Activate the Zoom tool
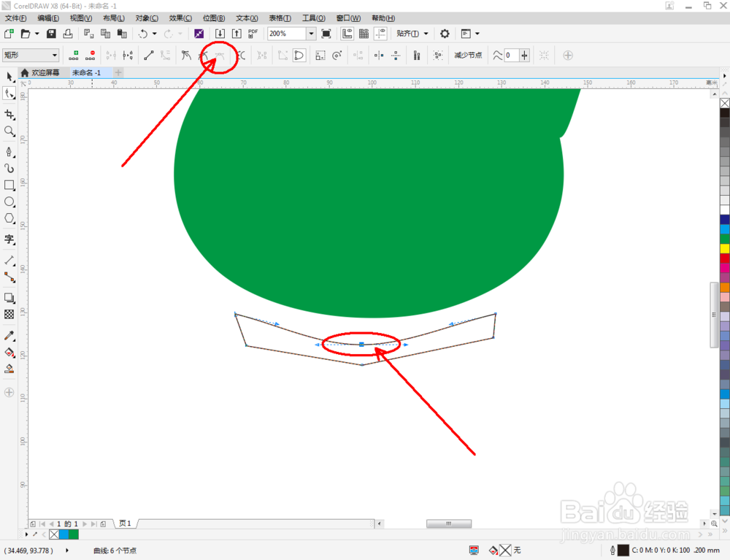The height and width of the screenshot is (560, 730). 9,131
